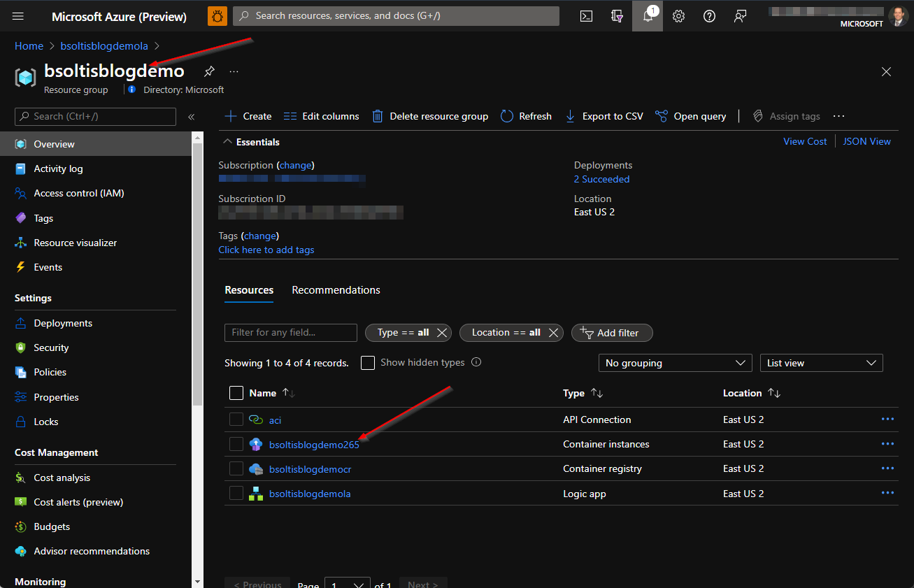
Task: Open the Azure Cloud Shell
Action: 586,16
